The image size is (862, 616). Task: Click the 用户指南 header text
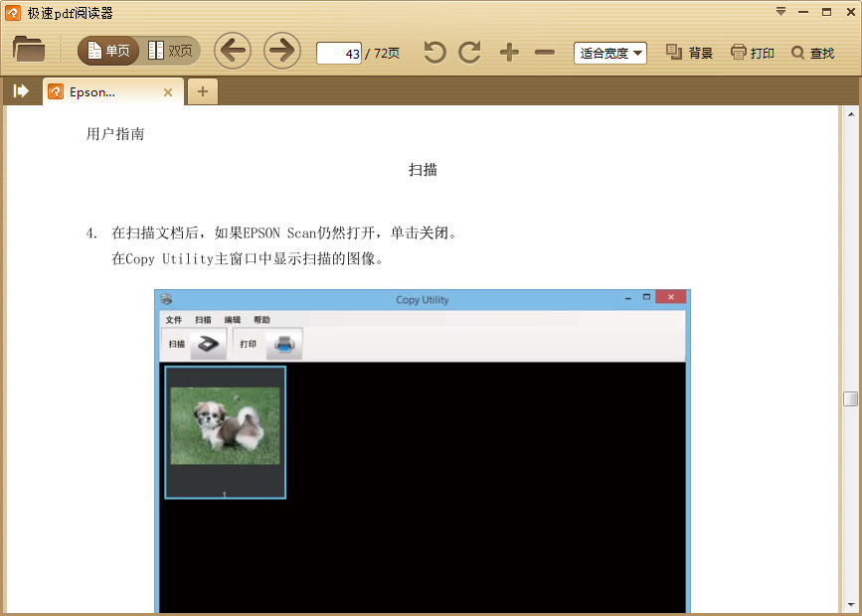point(115,133)
